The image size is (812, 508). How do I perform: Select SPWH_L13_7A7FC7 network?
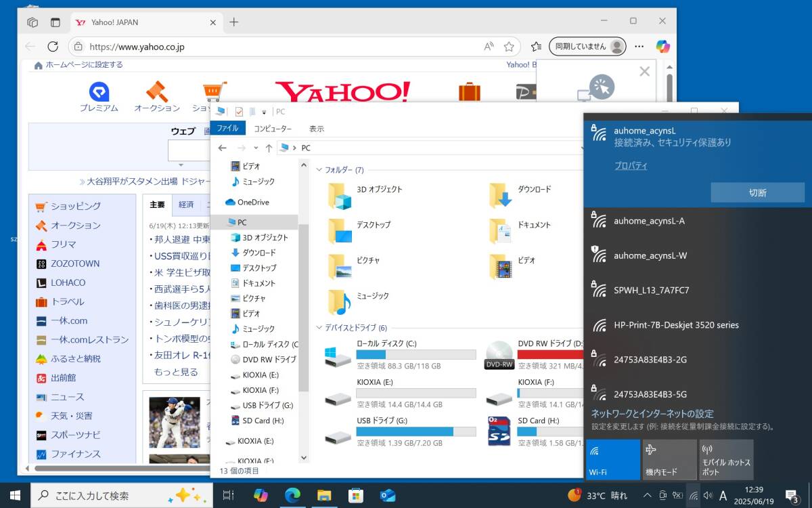(698, 290)
